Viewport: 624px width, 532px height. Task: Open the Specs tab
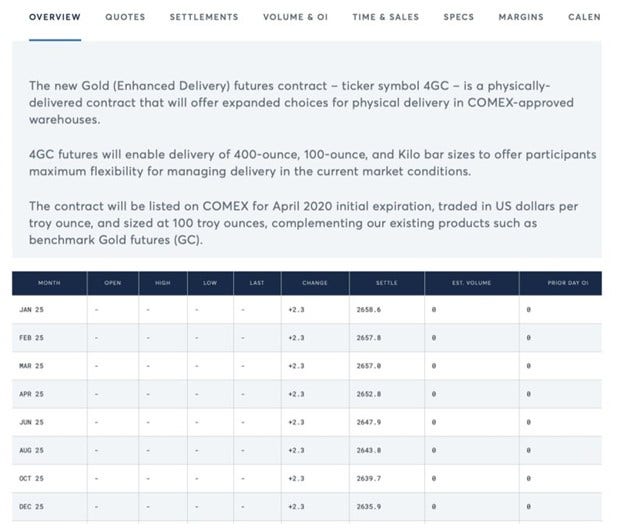pyautogui.click(x=459, y=17)
